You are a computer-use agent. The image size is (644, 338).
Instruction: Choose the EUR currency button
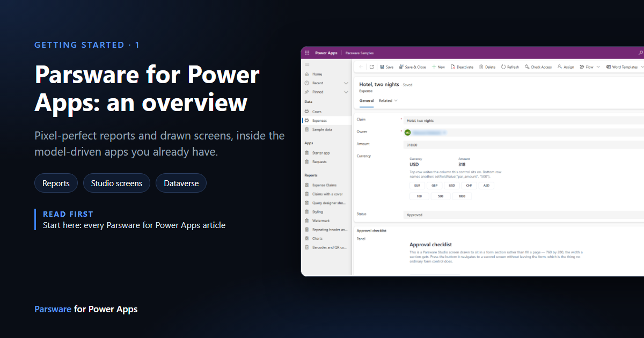click(x=417, y=186)
